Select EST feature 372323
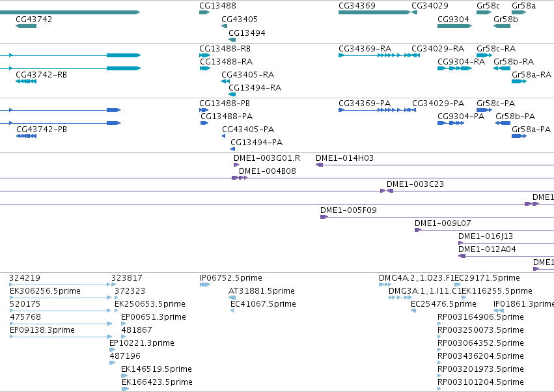 (x=130, y=291)
